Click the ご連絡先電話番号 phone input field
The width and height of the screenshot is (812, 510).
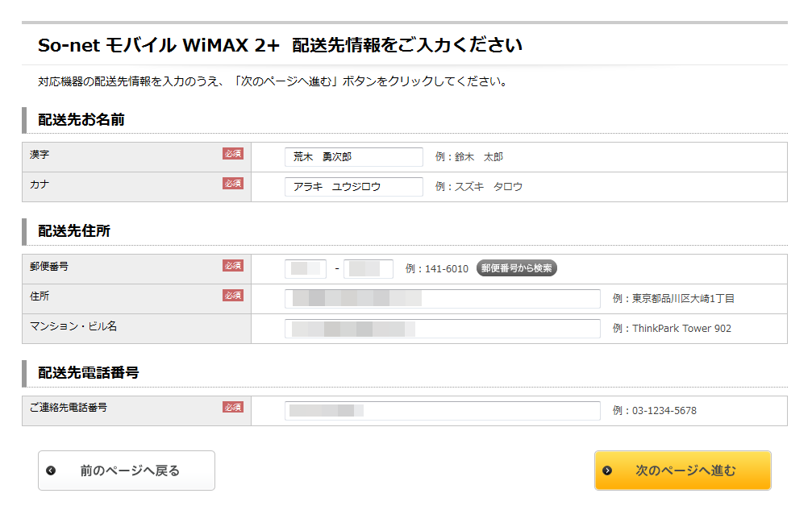(442, 411)
